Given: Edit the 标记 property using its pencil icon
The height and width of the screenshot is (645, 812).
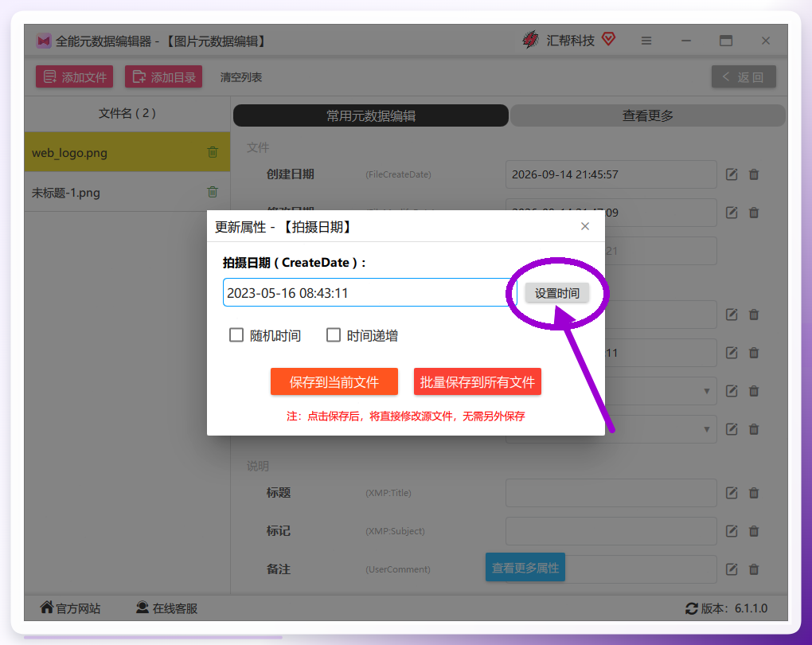Looking at the screenshot, I should (732, 531).
